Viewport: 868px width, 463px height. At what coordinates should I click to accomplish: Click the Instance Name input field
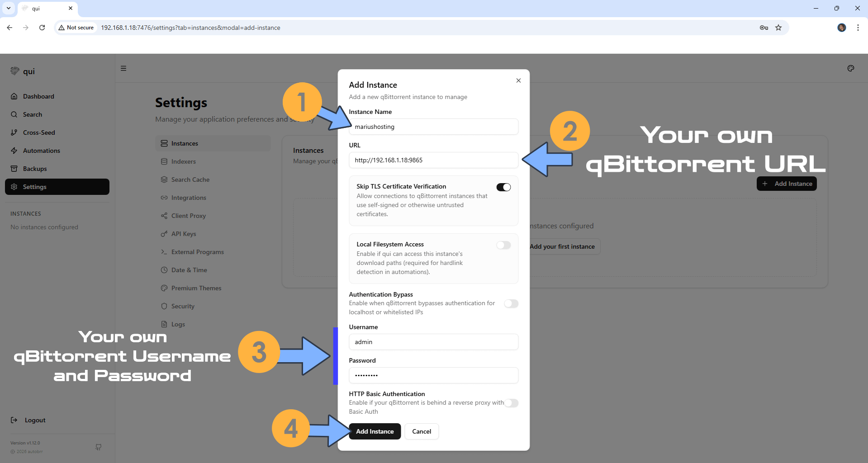[x=433, y=127]
